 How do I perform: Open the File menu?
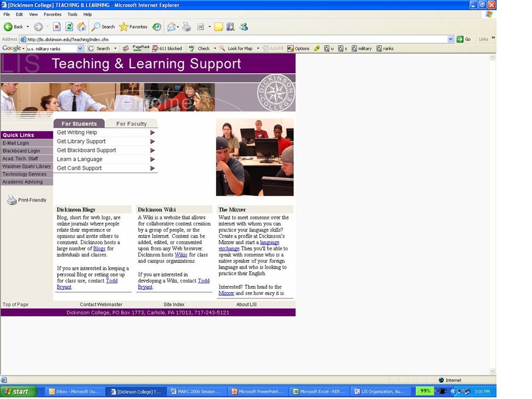pos(7,14)
